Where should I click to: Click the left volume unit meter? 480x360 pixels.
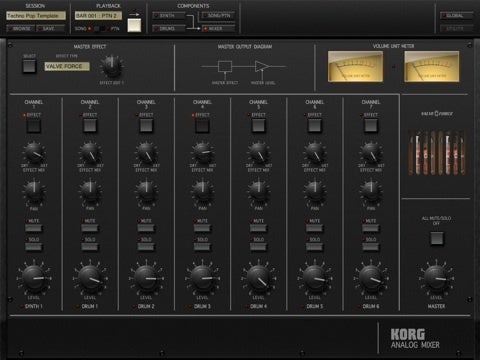(355, 66)
